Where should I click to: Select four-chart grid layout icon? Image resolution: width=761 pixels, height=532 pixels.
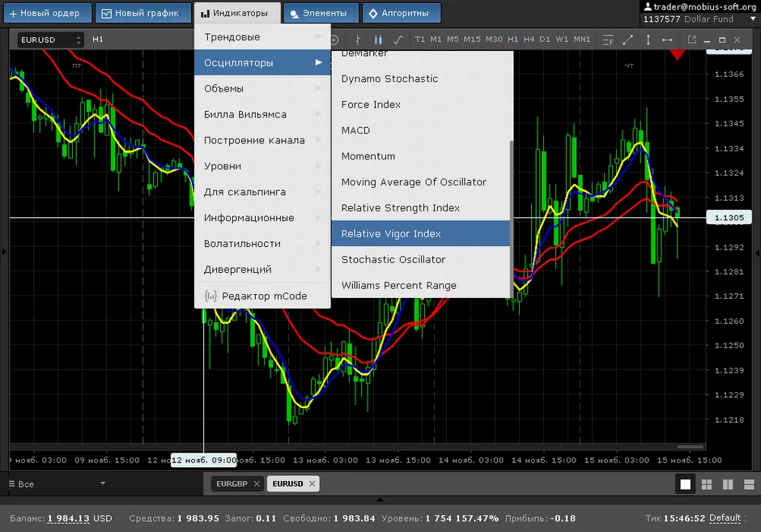(707, 484)
